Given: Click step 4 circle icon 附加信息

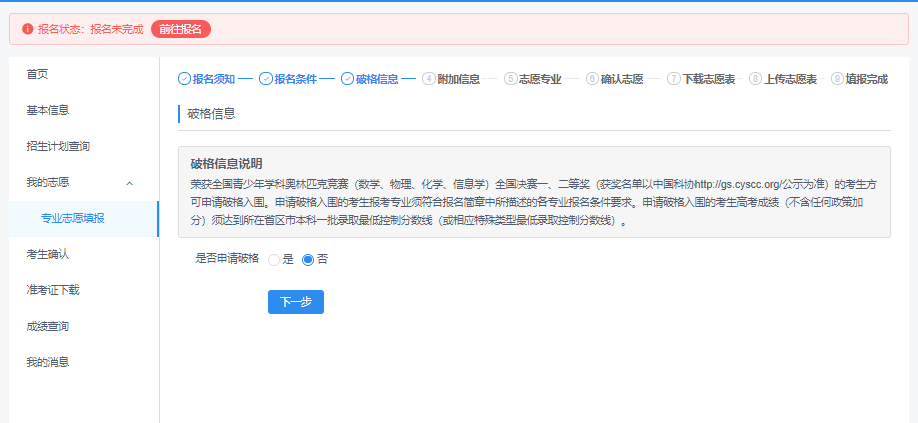Looking at the screenshot, I should point(429,78).
